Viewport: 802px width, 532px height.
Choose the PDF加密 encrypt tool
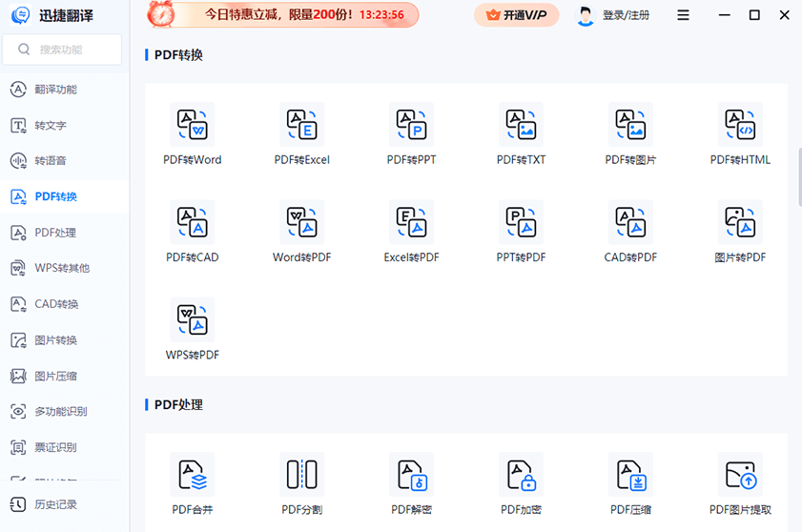(x=521, y=484)
